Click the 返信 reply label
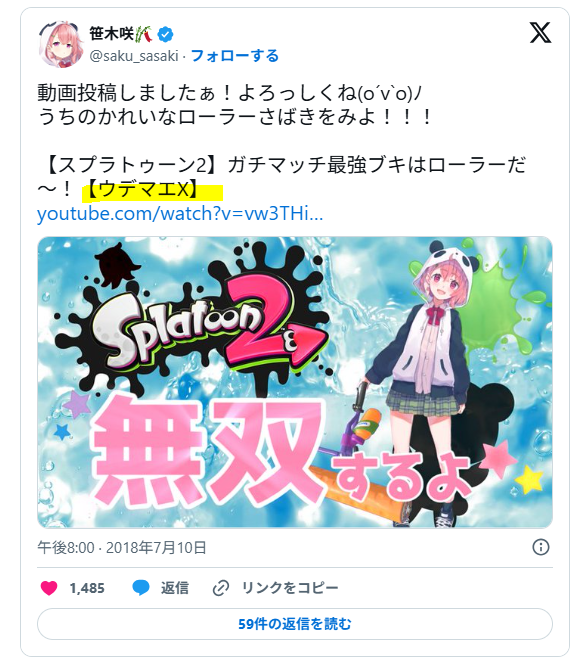 174,588
